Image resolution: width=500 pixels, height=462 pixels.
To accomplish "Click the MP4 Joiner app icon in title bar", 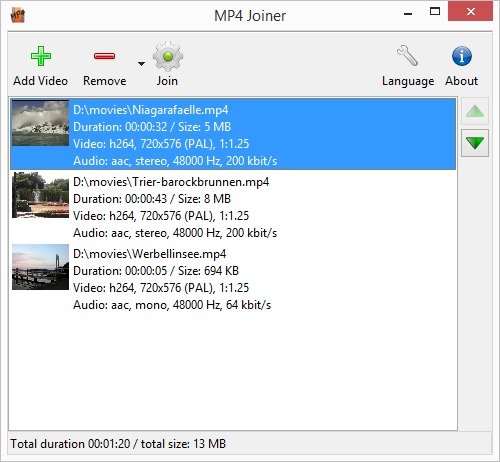I will (x=18, y=15).
